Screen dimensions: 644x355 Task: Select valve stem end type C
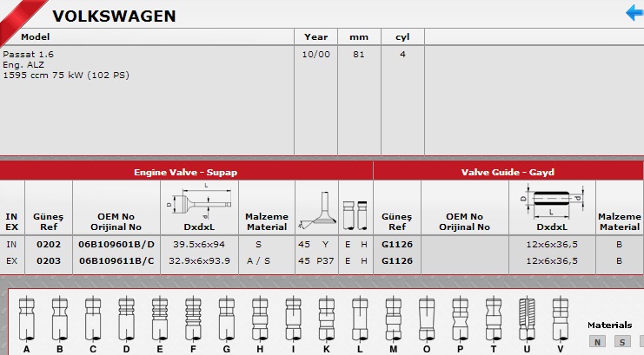point(93,325)
